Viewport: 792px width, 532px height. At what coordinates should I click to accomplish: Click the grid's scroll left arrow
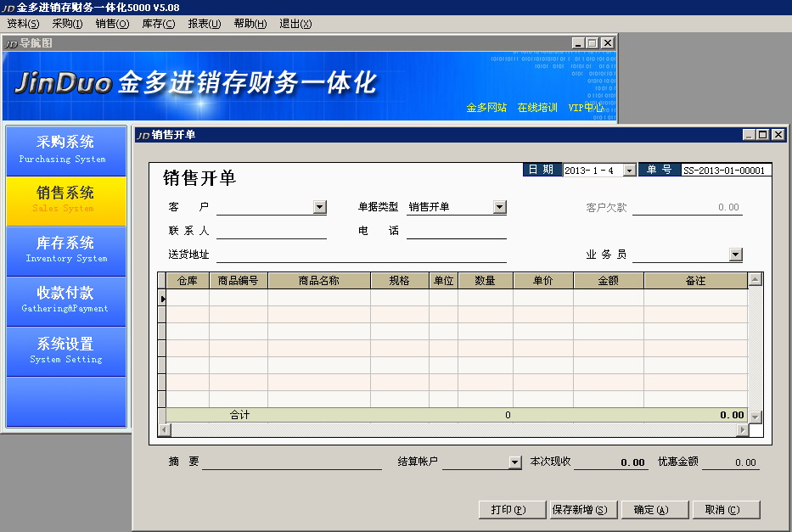tap(164, 430)
